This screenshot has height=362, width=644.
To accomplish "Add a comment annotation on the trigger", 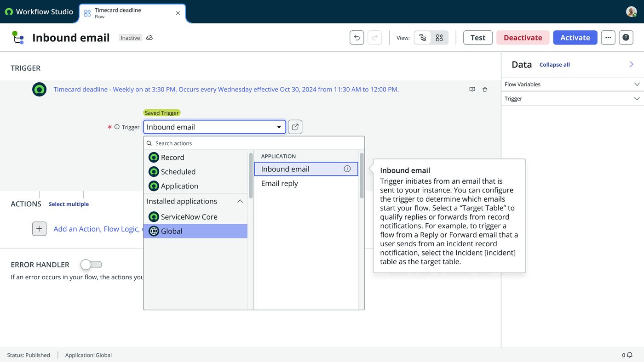I will click(472, 90).
